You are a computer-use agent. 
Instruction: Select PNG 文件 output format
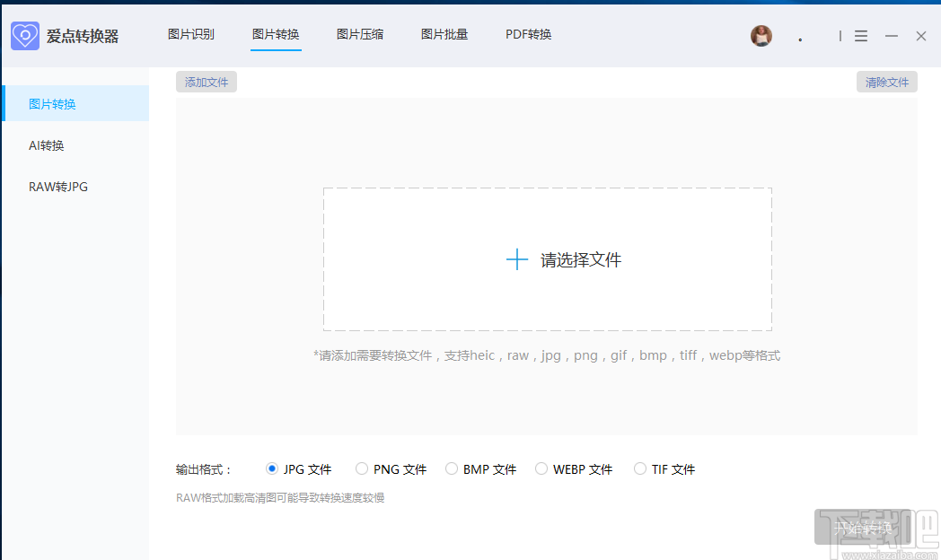pyautogui.click(x=362, y=468)
